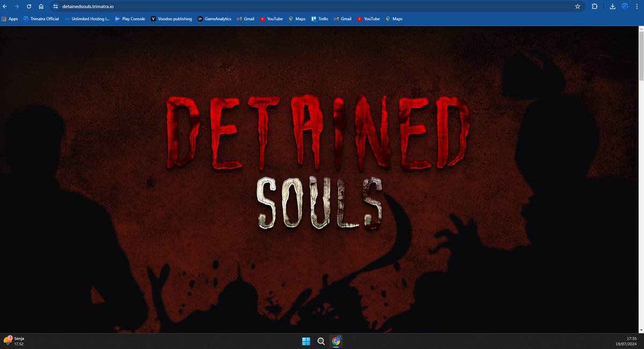Bookmark this page with the star
Screen dimensions: 644x349
click(577, 6)
